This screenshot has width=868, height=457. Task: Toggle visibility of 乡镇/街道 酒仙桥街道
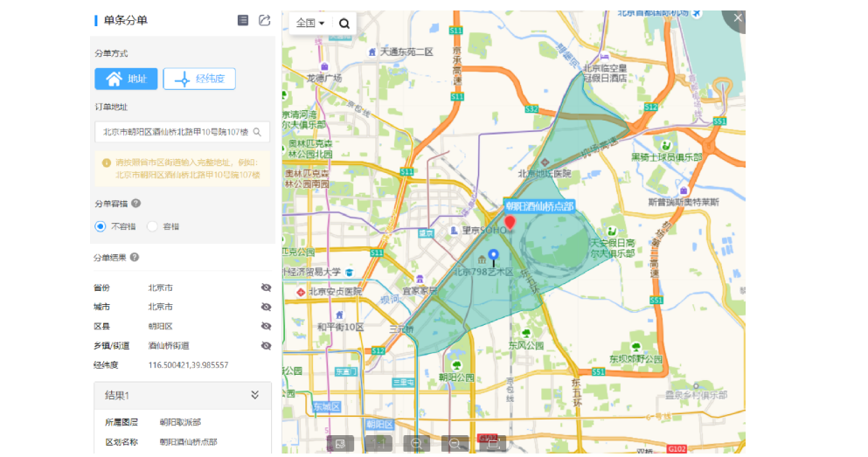[x=266, y=346]
